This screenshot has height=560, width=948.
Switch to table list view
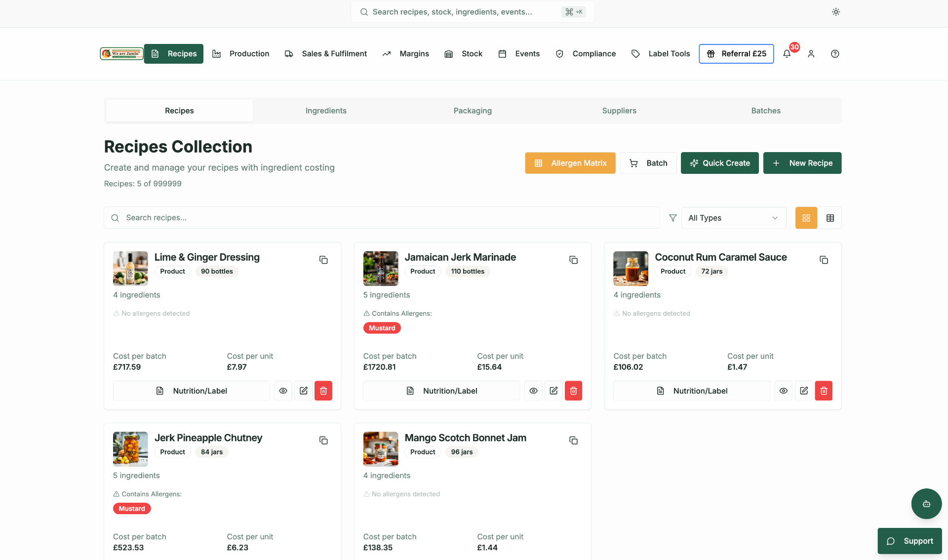coord(830,218)
